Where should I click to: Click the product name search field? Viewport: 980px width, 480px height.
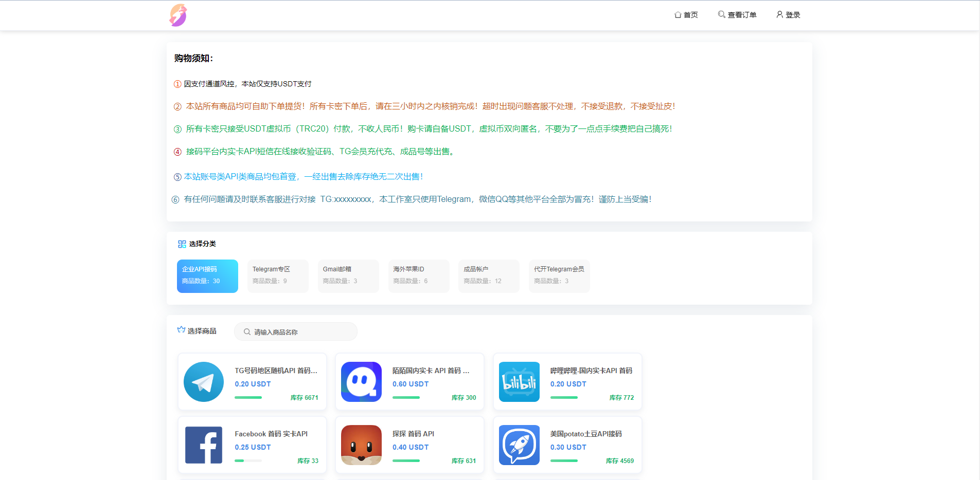(x=301, y=332)
